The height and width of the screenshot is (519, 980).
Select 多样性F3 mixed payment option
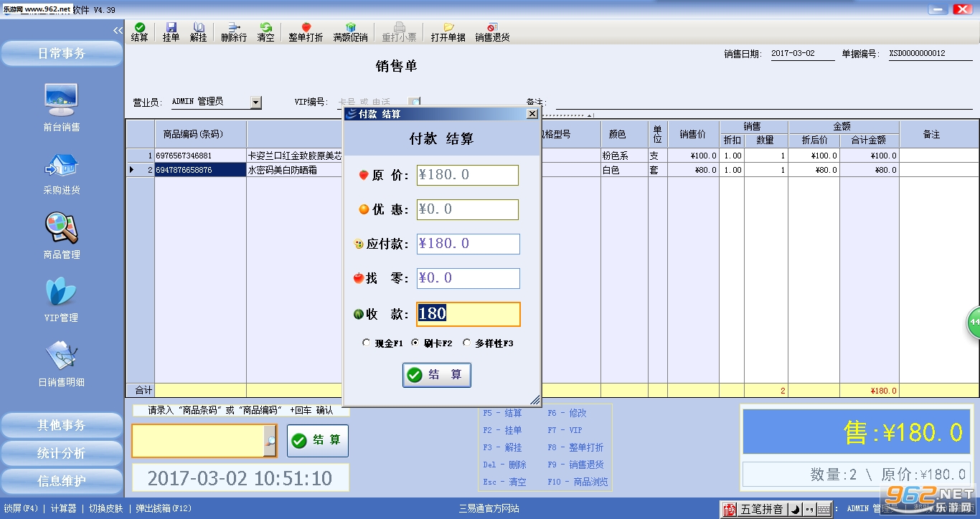pos(488,343)
